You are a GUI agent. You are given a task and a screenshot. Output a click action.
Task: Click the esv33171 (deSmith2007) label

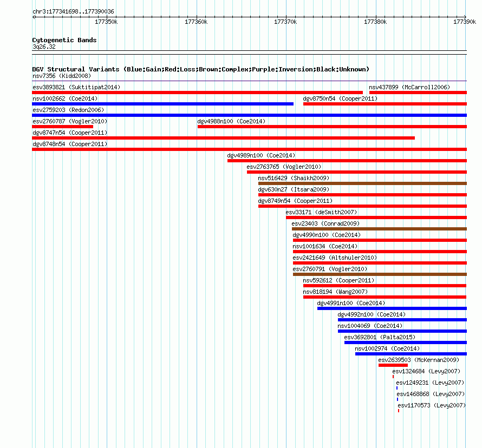[x=321, y=212]
